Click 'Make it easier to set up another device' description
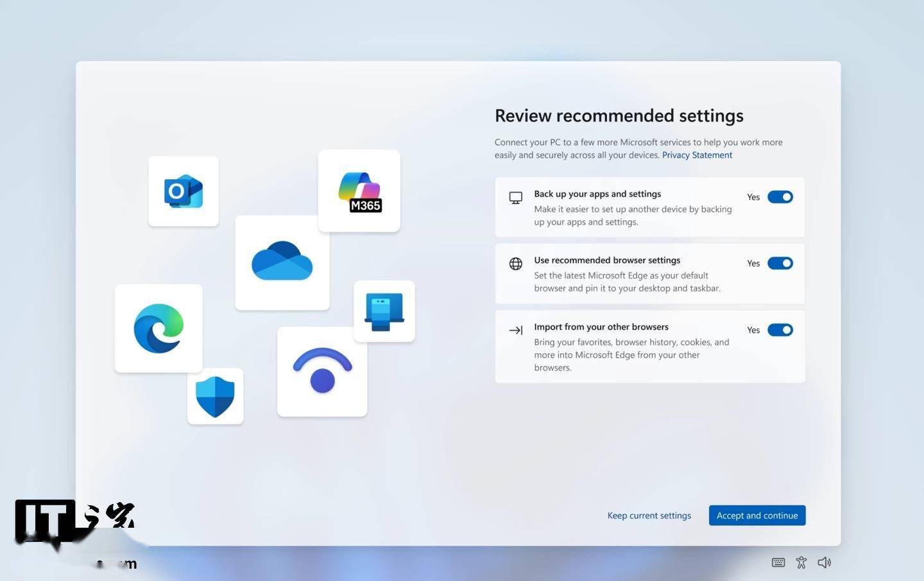The height and width of the screenshot is (581, 924). tap(633, 216)
